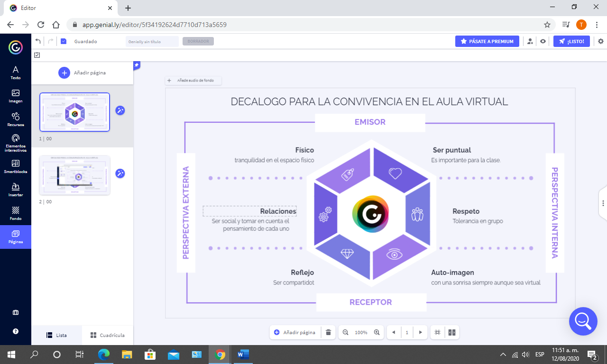
Task: Click the clipboard checkmark icon below Guardado
Action: (37, 55)
